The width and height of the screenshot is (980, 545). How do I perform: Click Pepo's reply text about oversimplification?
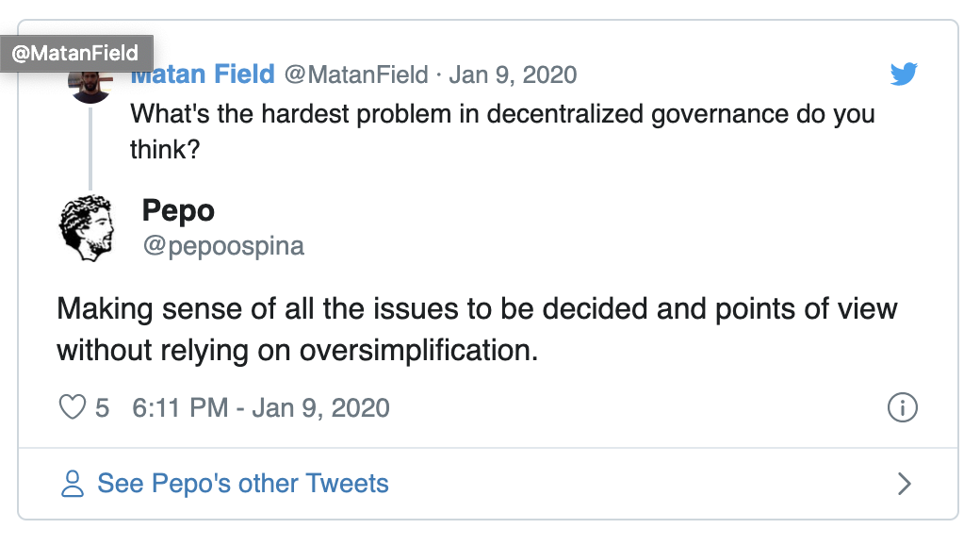[477, 329]
